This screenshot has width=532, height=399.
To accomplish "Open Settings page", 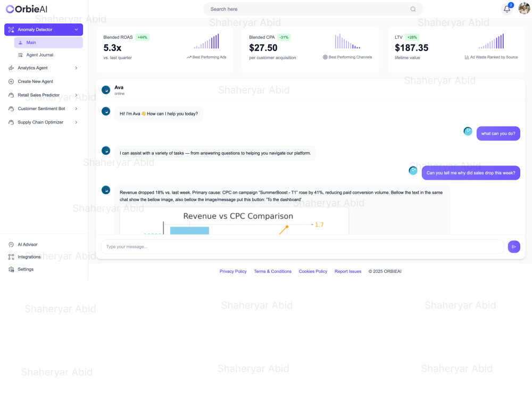I will point(26,269).
